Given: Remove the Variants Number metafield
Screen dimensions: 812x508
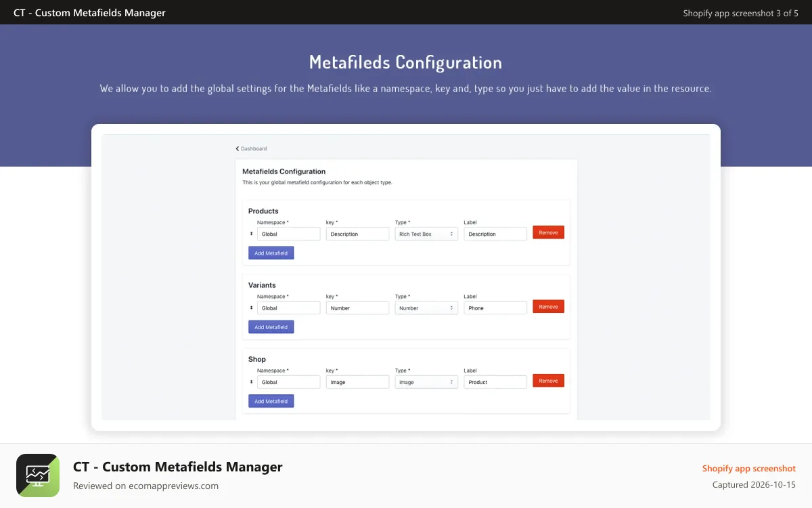Looking at the screenshot, I should tap(548, 306).
